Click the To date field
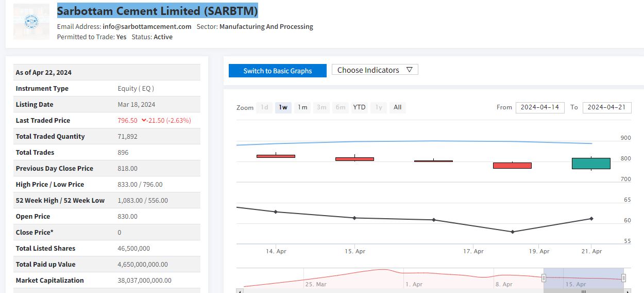The image size is (644, 293). click(x=606, y=107)
